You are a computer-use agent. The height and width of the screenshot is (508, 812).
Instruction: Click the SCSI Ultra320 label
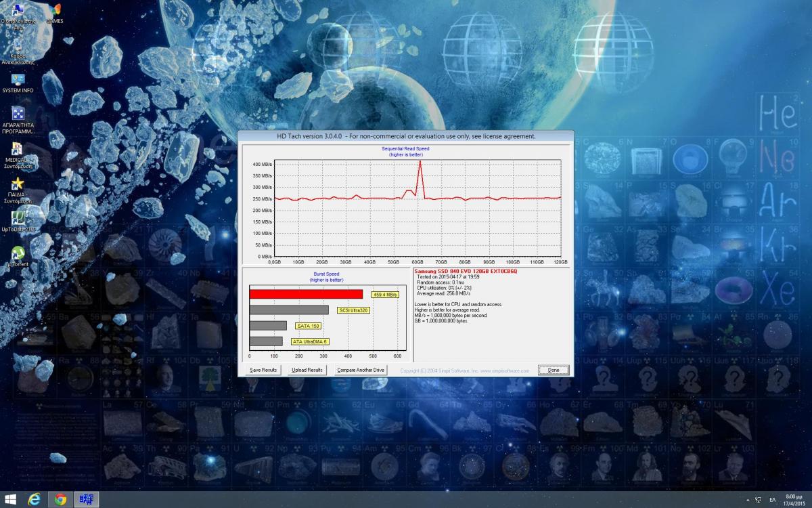point(354,310)
